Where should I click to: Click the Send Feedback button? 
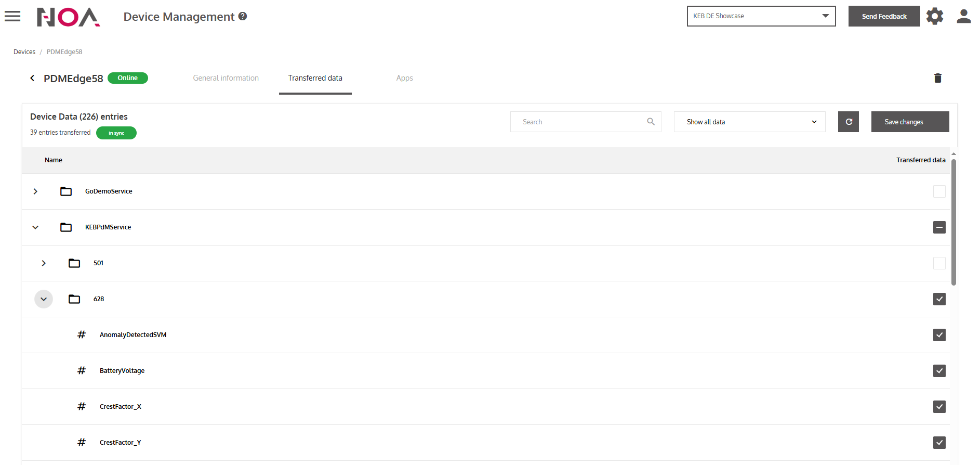pyautogui.click(x=883, y=16)
